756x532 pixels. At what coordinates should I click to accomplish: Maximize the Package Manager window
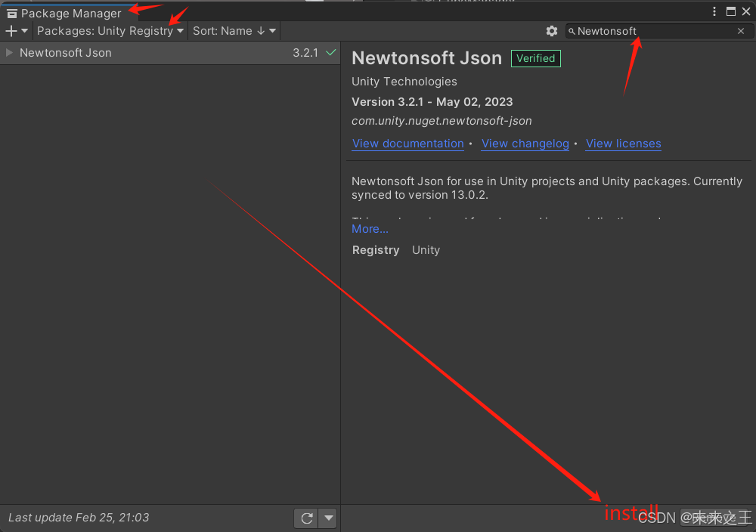click(731, 11)
